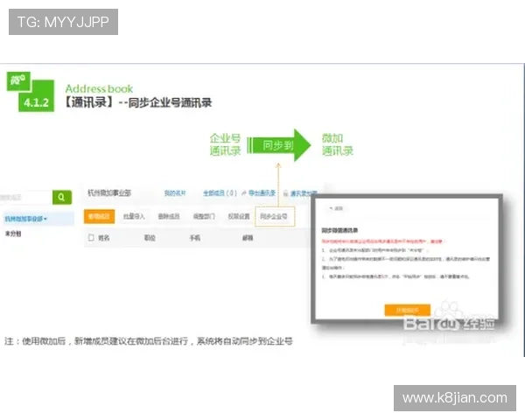
Task: Click the 同步企业号 button
Action: 275,216
